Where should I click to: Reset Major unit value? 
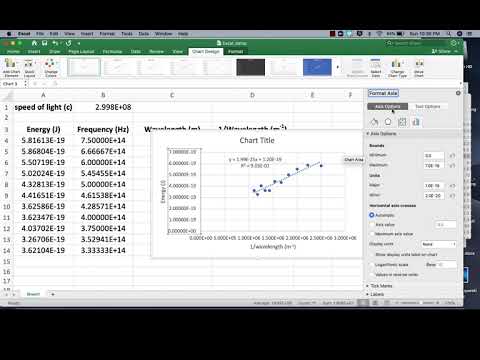pos(452,186)
